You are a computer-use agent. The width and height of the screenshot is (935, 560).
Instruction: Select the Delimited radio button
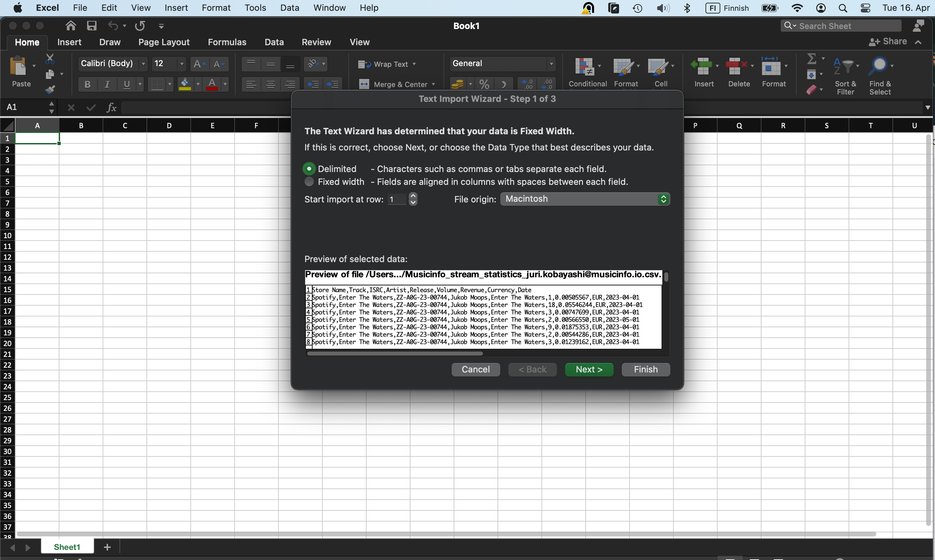pyautogui.click(x=309, y=169)
